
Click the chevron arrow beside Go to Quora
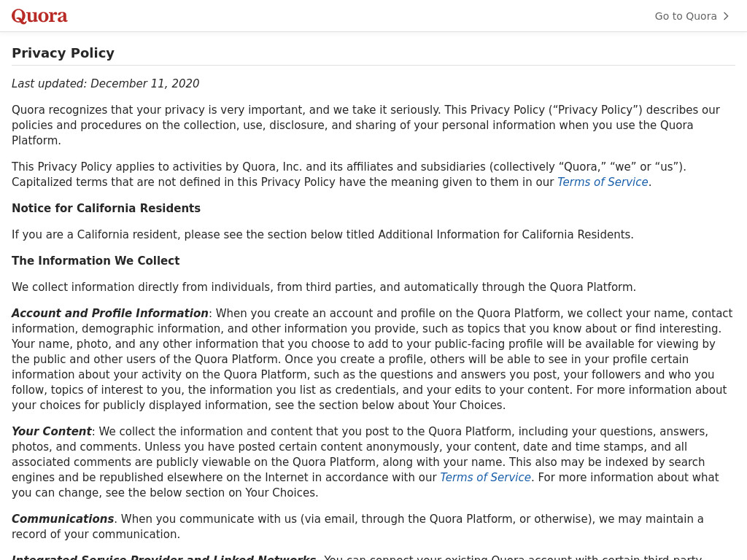click(x=726, y=16)
